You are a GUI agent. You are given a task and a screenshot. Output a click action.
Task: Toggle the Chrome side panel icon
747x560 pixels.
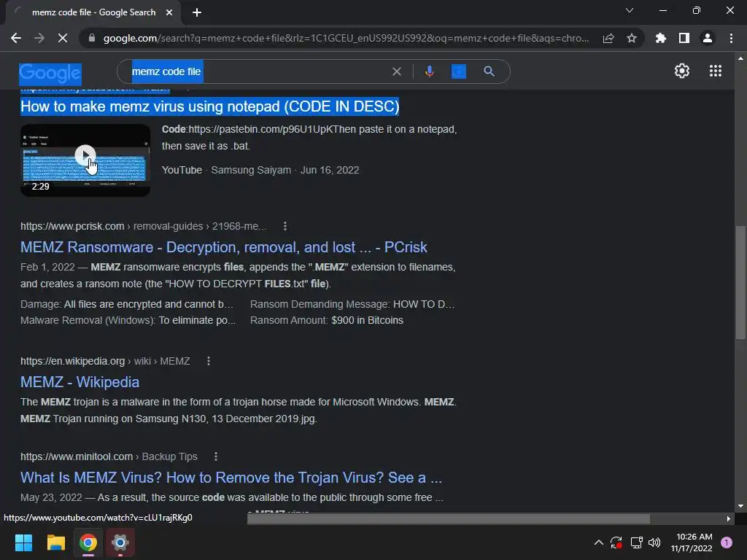click(684, 38)
